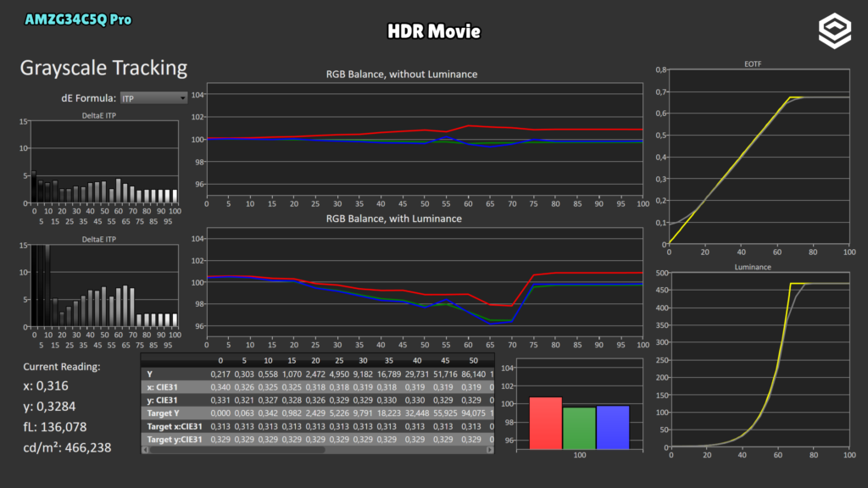Click 'RGB Balance, with Luminance' chart title
This screenshot has width=868, height=488.
click(393, 219)
